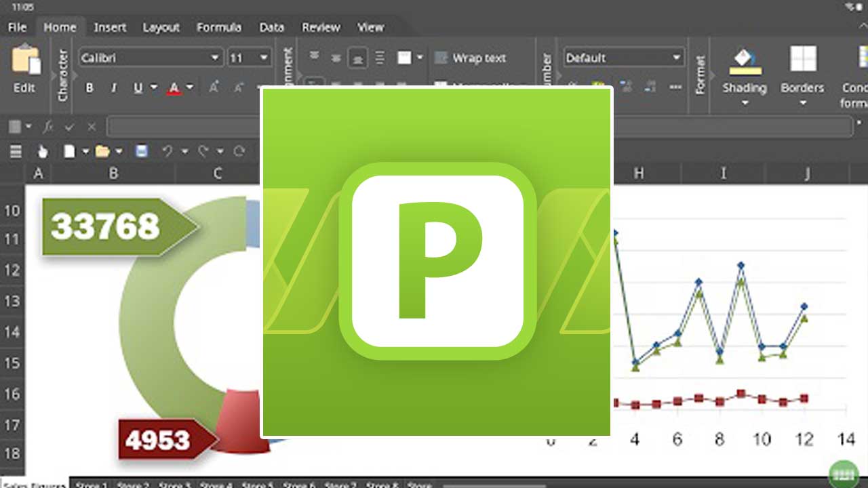
Task: Open more number format options ellipsis
Action: coord(675,87)
